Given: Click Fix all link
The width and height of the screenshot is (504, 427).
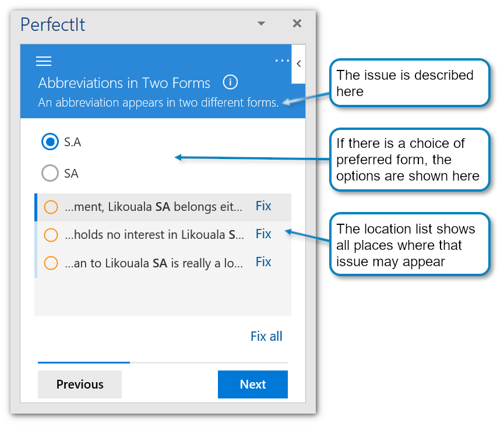Looking at the screenshot, I should pyautogui.click(x=266, y=336).
